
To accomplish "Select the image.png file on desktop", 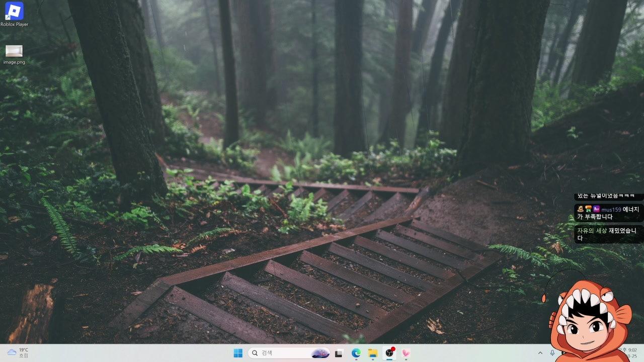I will (x=14, y=55).
